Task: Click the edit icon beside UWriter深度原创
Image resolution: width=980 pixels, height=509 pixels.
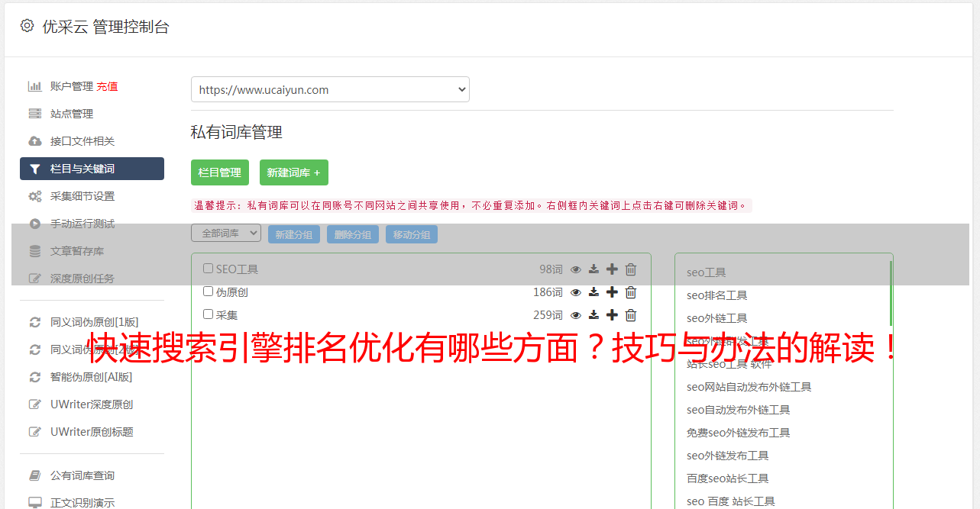Action: [x=34, y=404]
